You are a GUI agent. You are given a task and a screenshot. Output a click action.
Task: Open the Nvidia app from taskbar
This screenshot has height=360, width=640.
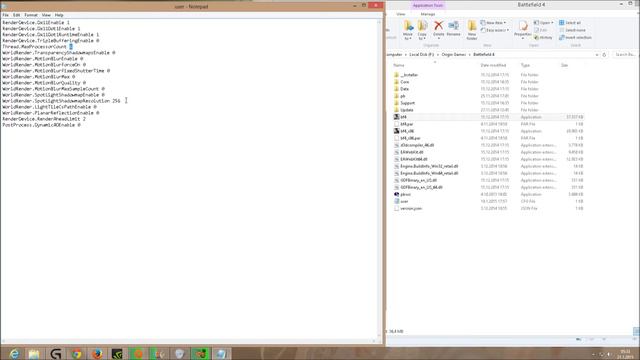click(x=118, y=354)
